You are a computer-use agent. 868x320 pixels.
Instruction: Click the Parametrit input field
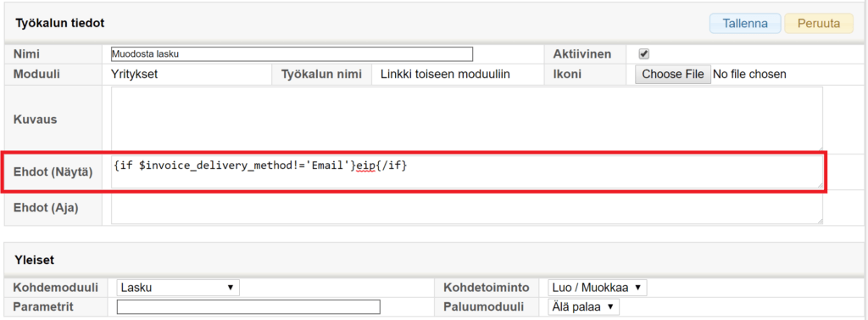click(248, 306)
